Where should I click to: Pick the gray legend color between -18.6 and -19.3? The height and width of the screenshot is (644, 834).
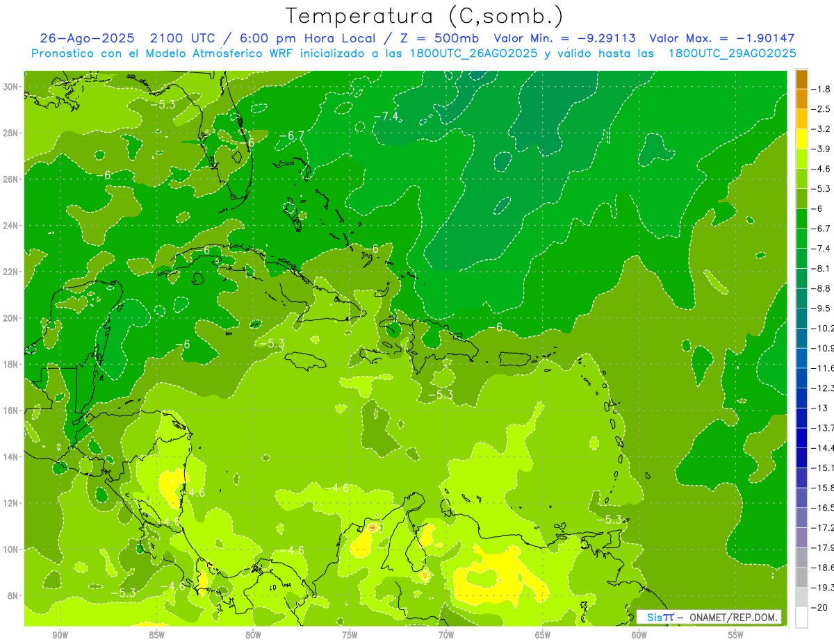[801, 577]
